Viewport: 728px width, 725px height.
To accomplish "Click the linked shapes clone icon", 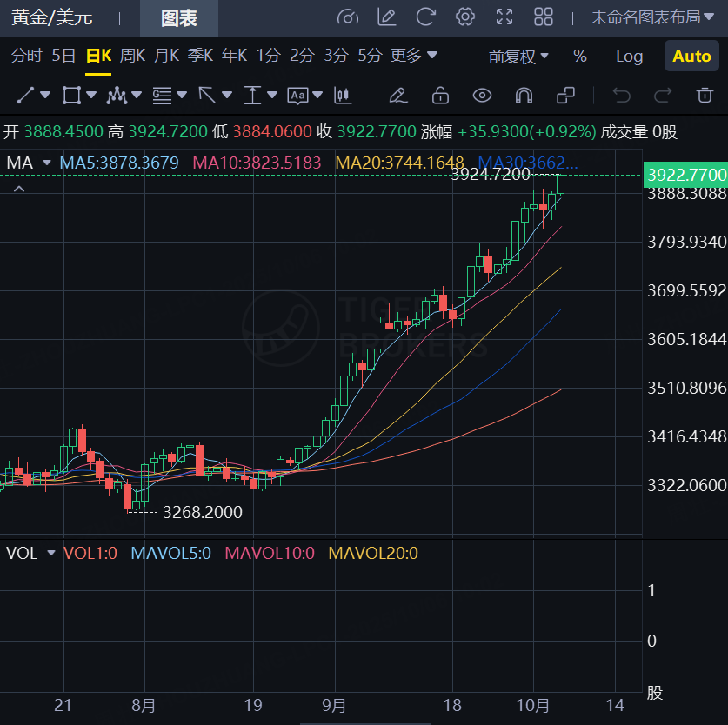I will (x=565, y=95).
